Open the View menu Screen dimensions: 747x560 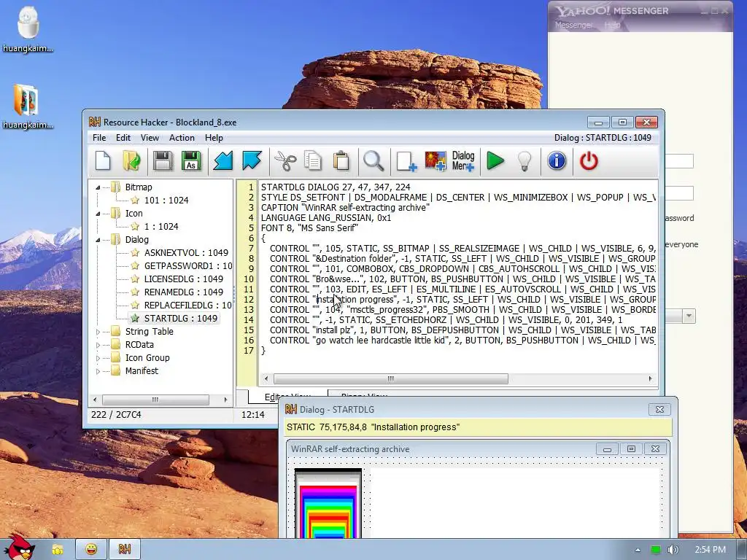(x=150, y=138)
